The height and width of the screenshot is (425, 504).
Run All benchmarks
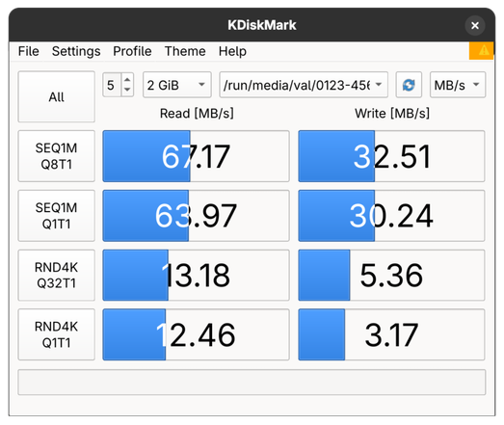click(57, 96)
